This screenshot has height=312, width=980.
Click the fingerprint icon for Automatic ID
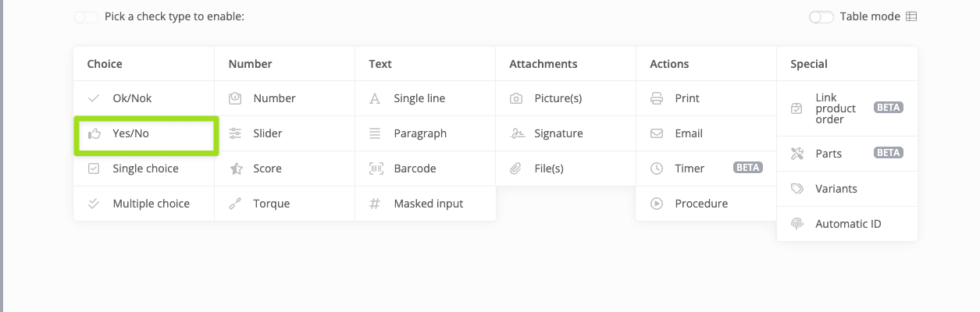tap(797, 224)
